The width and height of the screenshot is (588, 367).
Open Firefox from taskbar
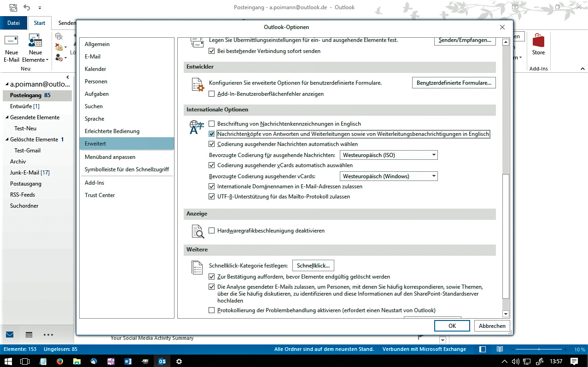(59, 361)
